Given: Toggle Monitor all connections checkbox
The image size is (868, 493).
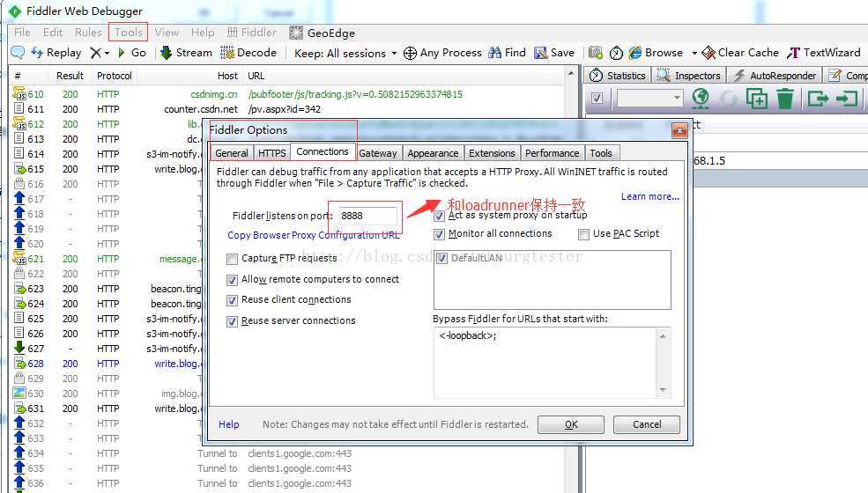Looking at the screenshot, I should click(x=439, y=234).
